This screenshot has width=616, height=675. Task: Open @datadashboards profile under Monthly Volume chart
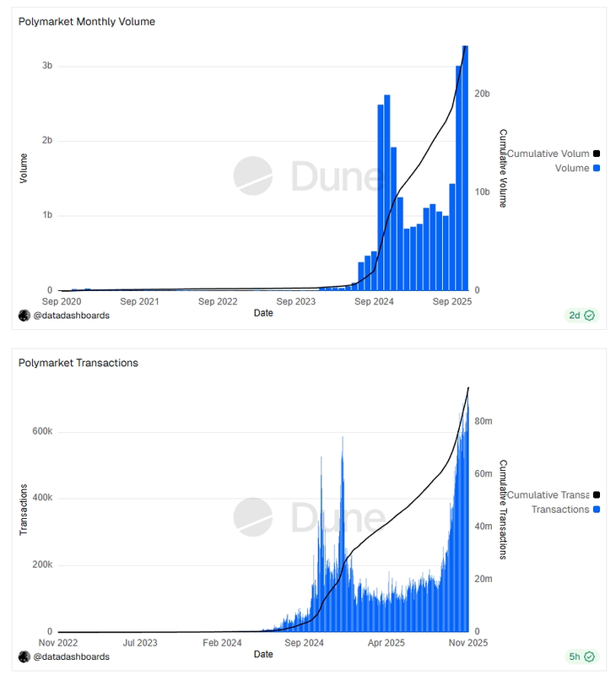click(71, 315)
